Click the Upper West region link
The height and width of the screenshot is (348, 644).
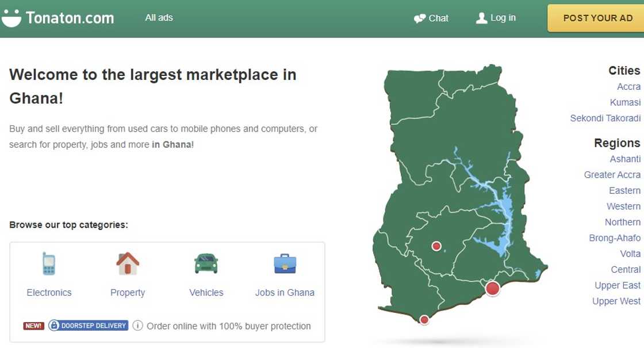click(616, 301)
